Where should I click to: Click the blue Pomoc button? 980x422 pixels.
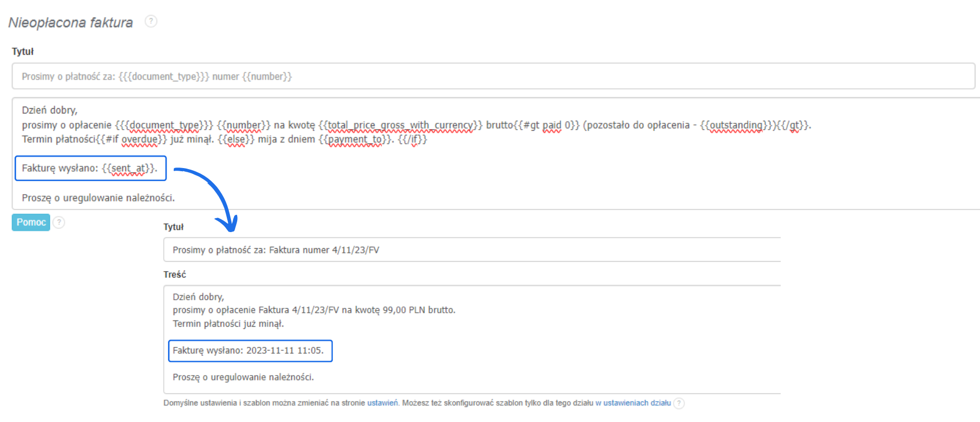[31, 222]
